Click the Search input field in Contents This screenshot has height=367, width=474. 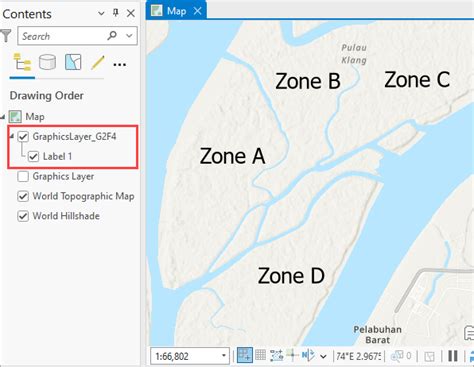click(77, 36)
